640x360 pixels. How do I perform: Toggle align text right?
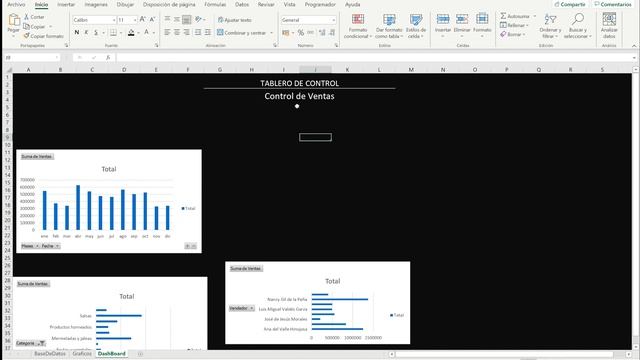(187, 32)
